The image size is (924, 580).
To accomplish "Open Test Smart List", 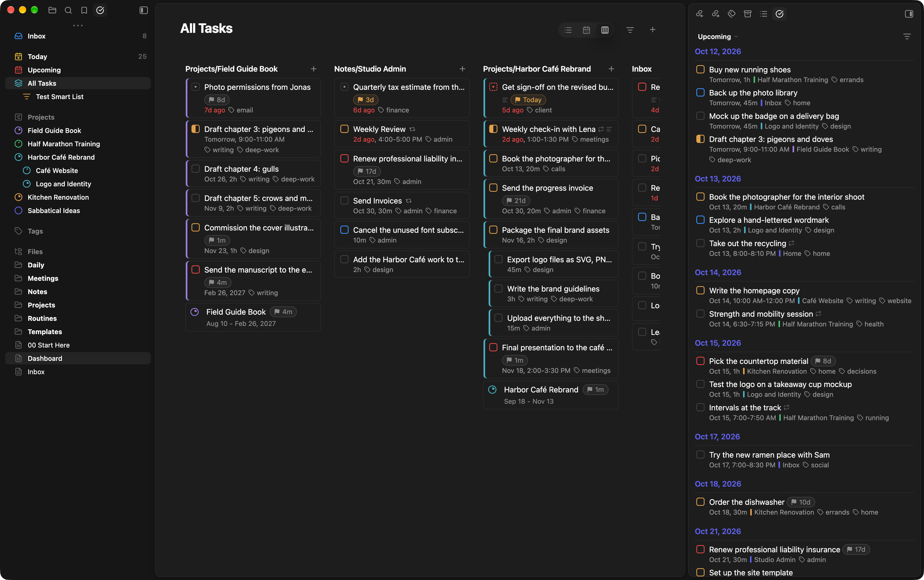I will [78, 97].
